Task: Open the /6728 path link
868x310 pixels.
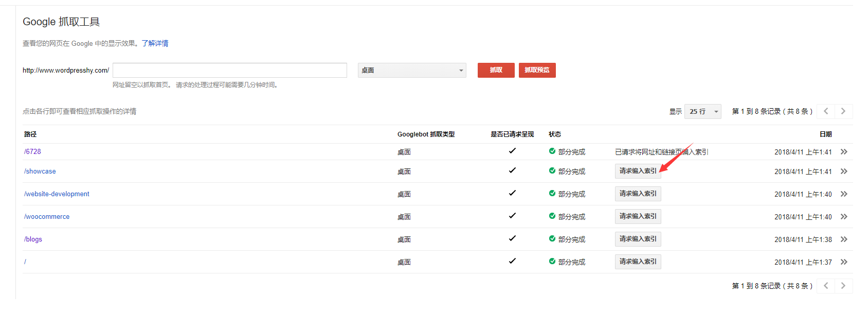Action: [32, 152]
